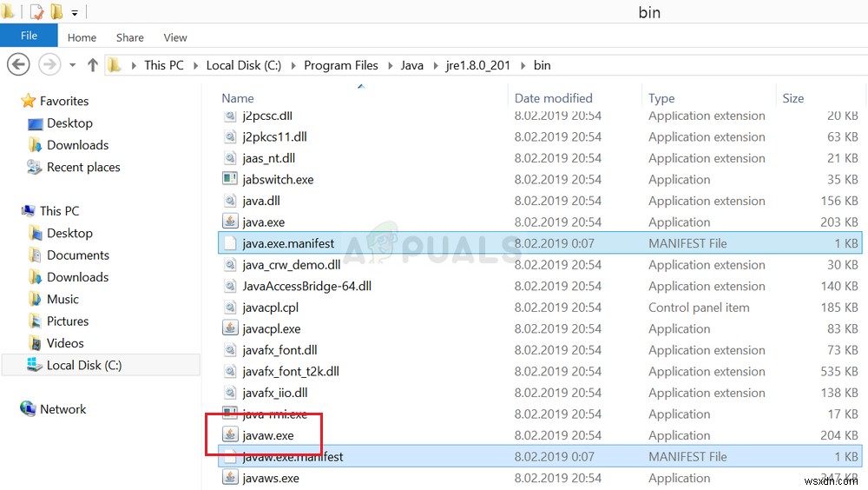Viewport: 868px width, 490px height.
Task: Open Desktop under Favorites
Action: coord(69,123)
